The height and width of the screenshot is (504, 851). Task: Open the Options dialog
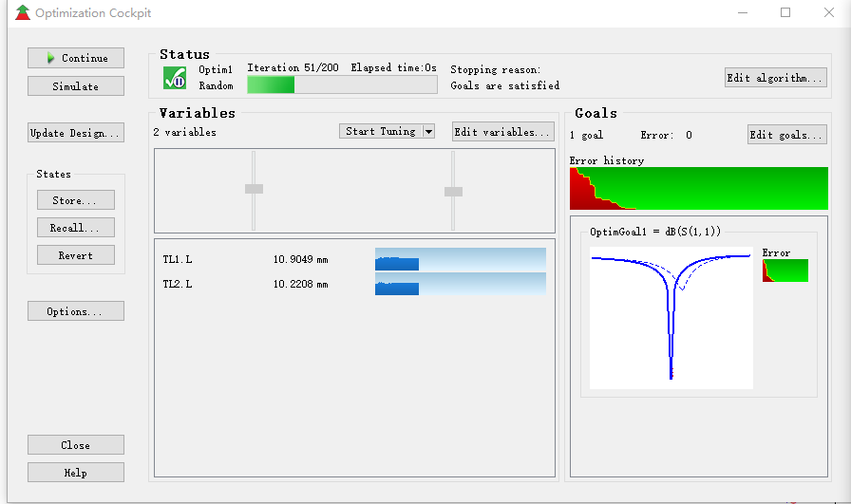coord(76,311)
